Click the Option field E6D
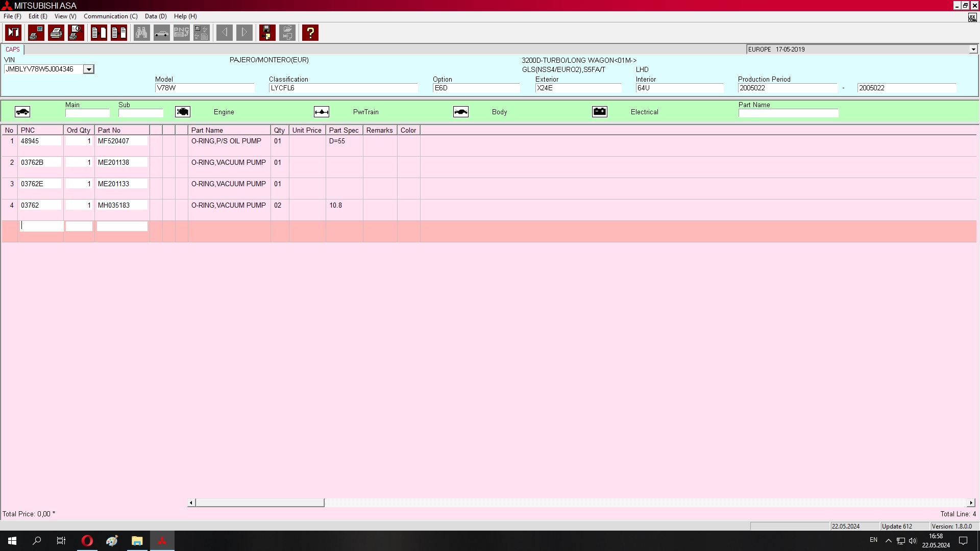Viewport: 980px width, 551px height. click(476, 88)
